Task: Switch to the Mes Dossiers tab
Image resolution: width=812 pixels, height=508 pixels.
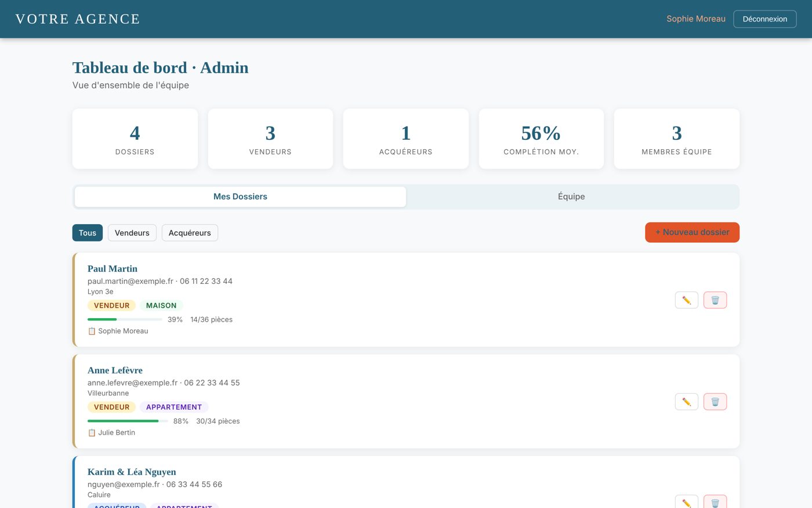Action: (240, 197)
